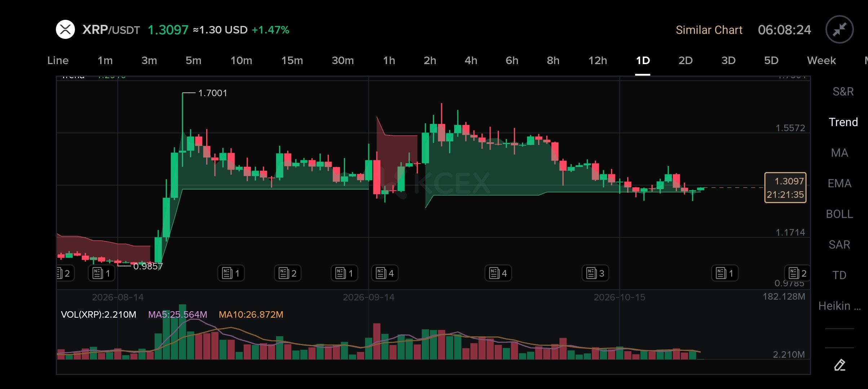Exit fullscreen using the collapse arrows icon
868x389 pixels.
coord(840,30)
